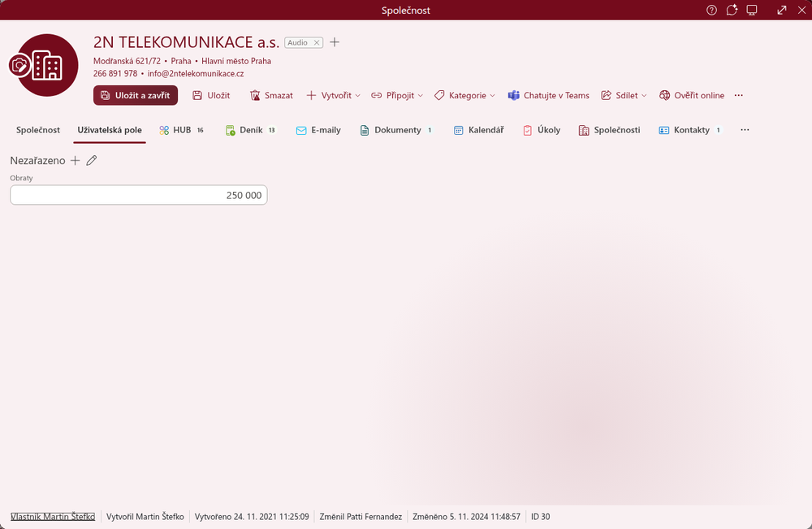Screen dimensions: 812x529
Task: Click Chatujte v Teams
Action: tap(549, 95)
